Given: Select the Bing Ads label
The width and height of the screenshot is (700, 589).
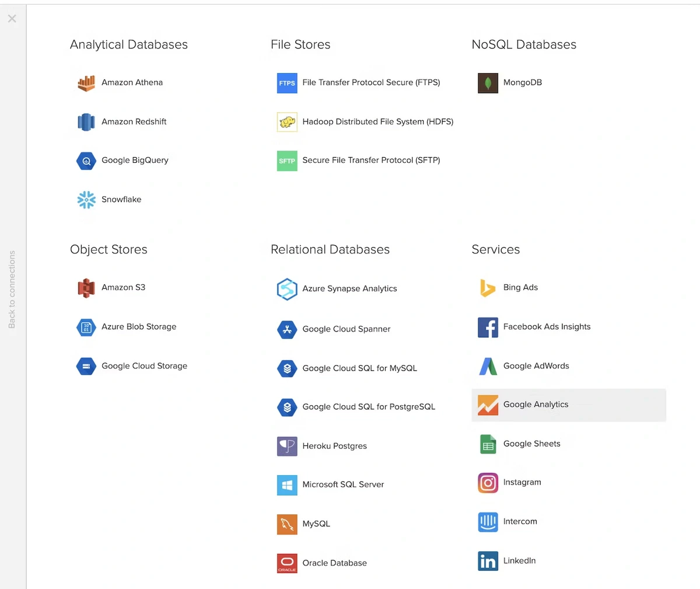Looking at the screenshot, I should (x=520, y=288).
